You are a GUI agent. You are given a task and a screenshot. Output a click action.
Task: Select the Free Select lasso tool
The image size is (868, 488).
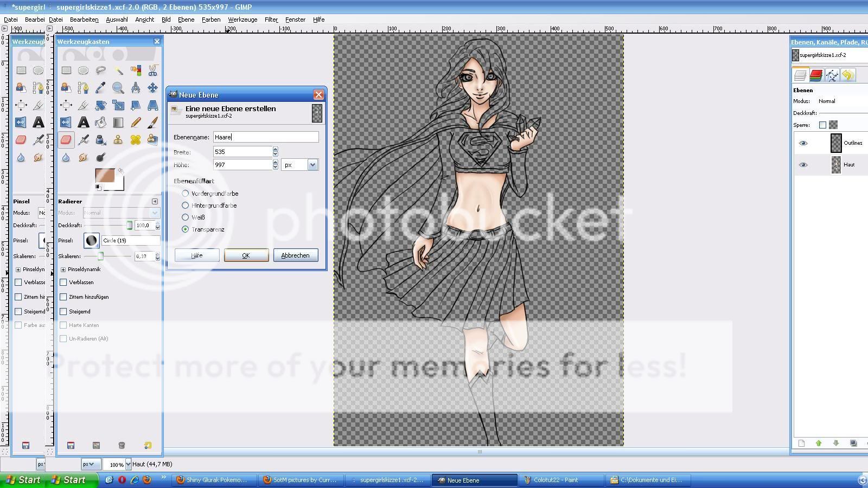101,70
